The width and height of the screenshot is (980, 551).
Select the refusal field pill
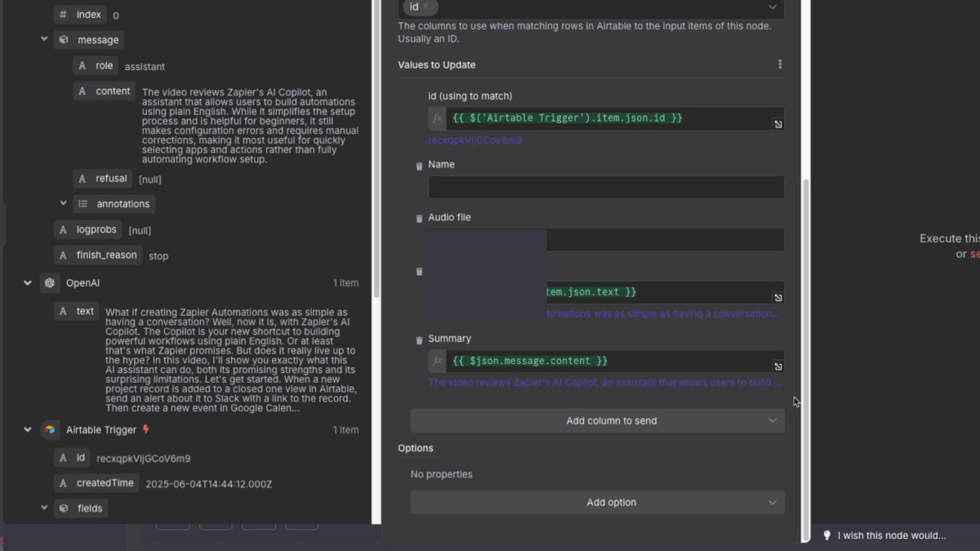coord(103,179)
